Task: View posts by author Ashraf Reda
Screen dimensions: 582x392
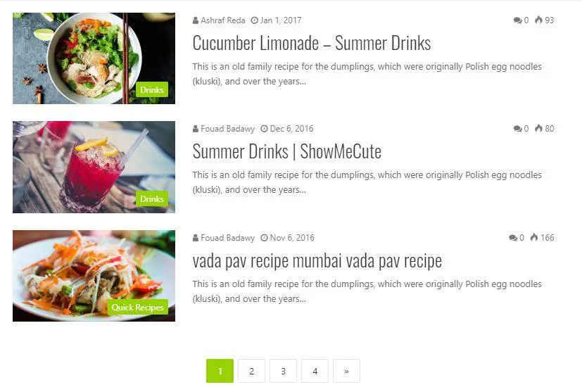Action: (222, 20)
